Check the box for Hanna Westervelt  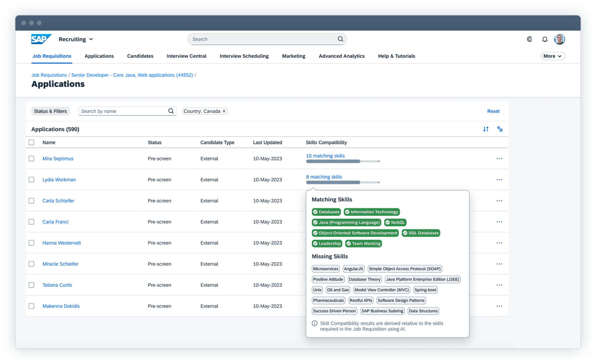[31, 243]
